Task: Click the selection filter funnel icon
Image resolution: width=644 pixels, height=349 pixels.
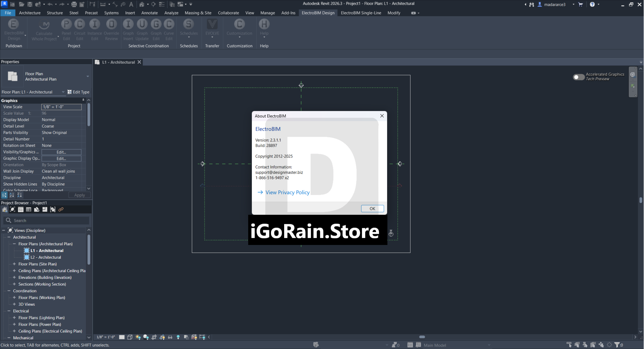Action: point(617,345)
